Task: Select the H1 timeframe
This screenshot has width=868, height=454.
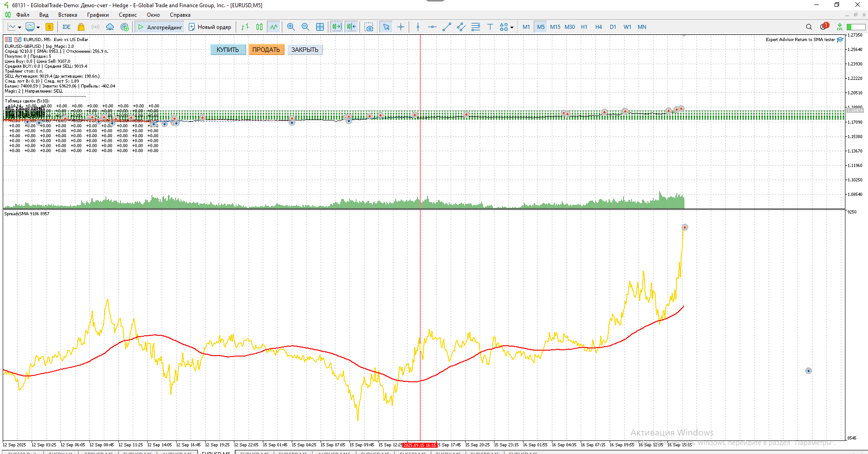Action: (584, 27)
